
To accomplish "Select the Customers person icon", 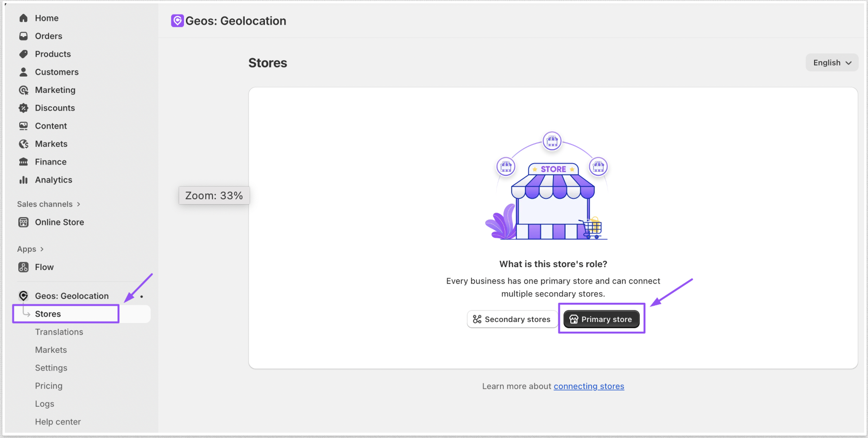I will tap(23, 72).
